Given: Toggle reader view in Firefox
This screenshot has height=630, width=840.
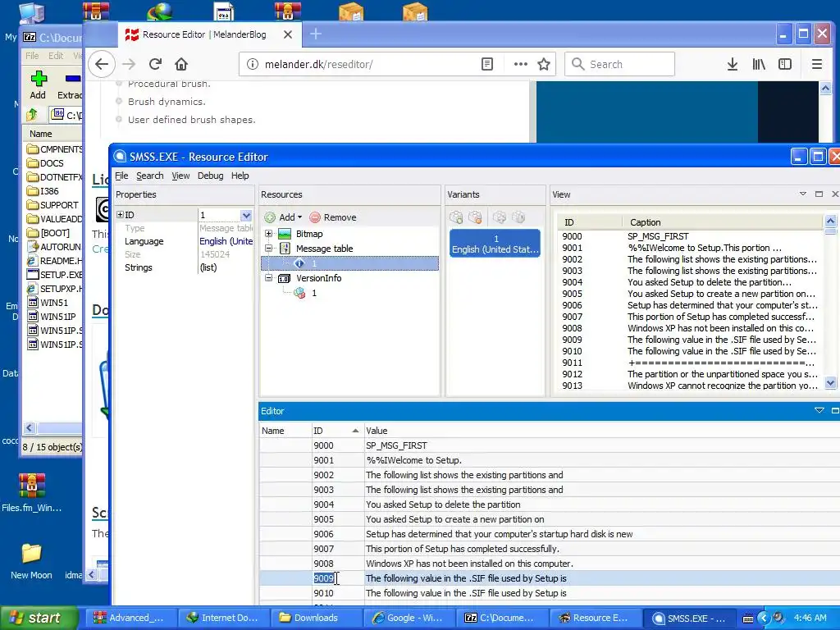Looking at the screenshot, I should click(487, 64).
